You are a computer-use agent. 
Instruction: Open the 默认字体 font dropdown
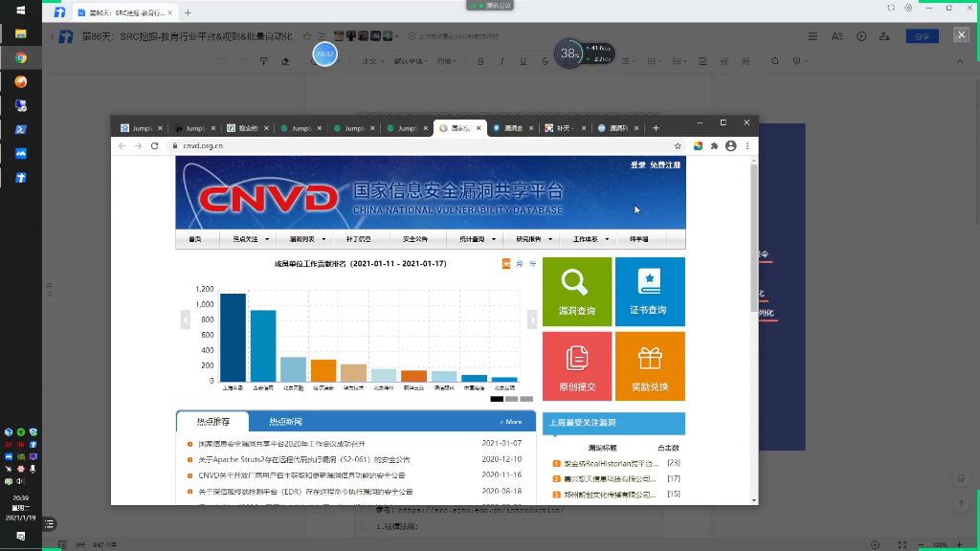click(411, 61)
